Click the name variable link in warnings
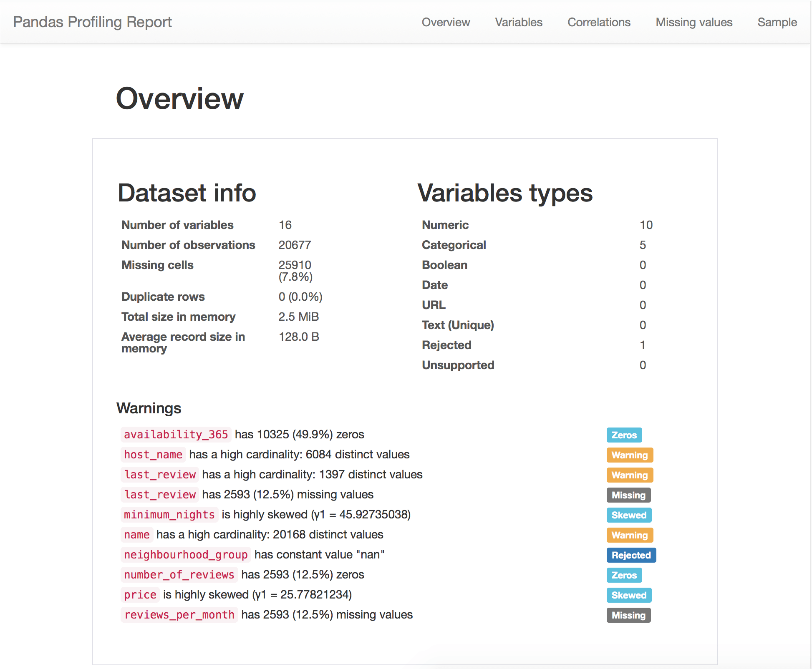Viewport: 812px width, 669px height. [136, 534]
